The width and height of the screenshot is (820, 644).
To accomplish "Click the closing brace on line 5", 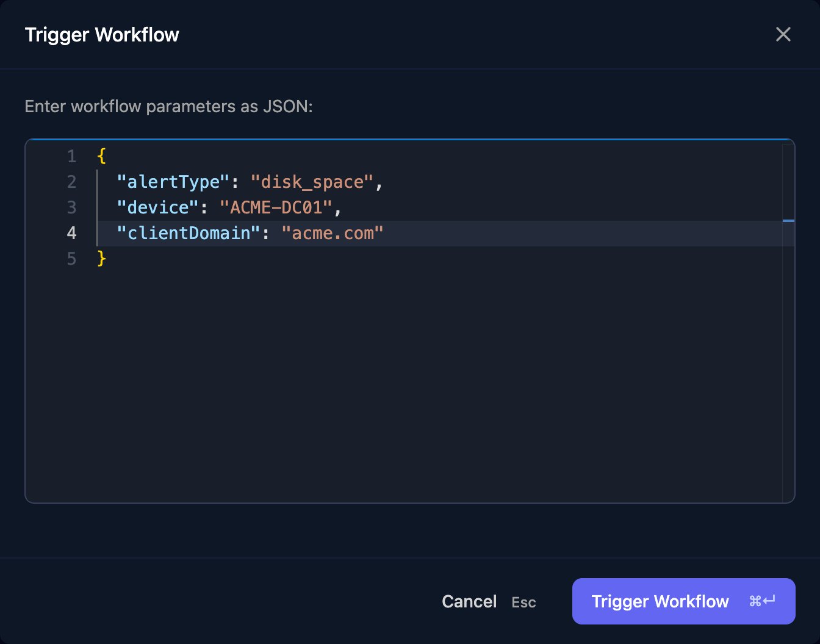I will tap(101, 259).
